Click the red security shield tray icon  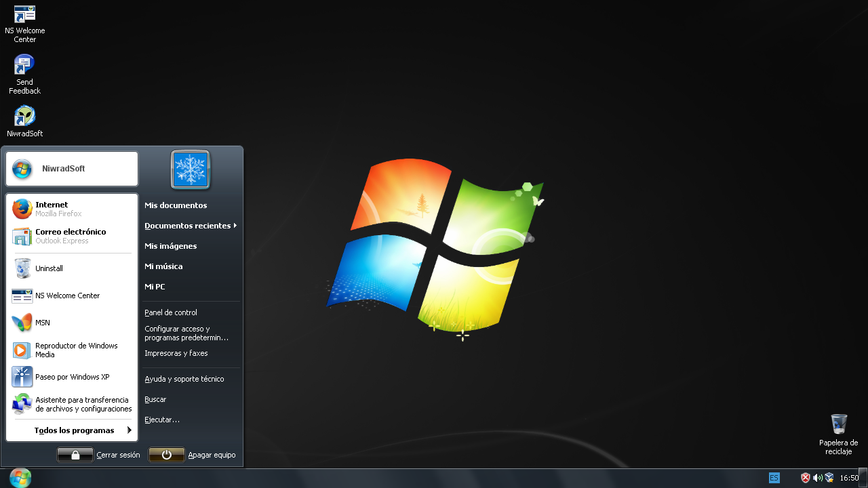tap(806, 478)
